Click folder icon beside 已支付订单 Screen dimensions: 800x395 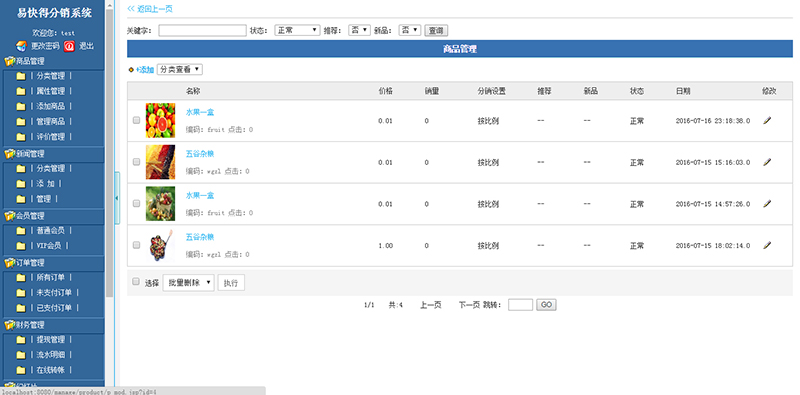click(x=20, y=308)
